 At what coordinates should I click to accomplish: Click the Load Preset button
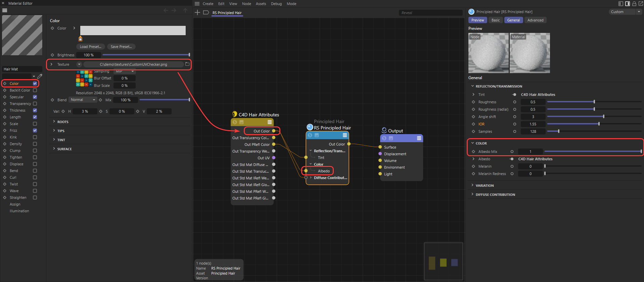pos(90,47)
